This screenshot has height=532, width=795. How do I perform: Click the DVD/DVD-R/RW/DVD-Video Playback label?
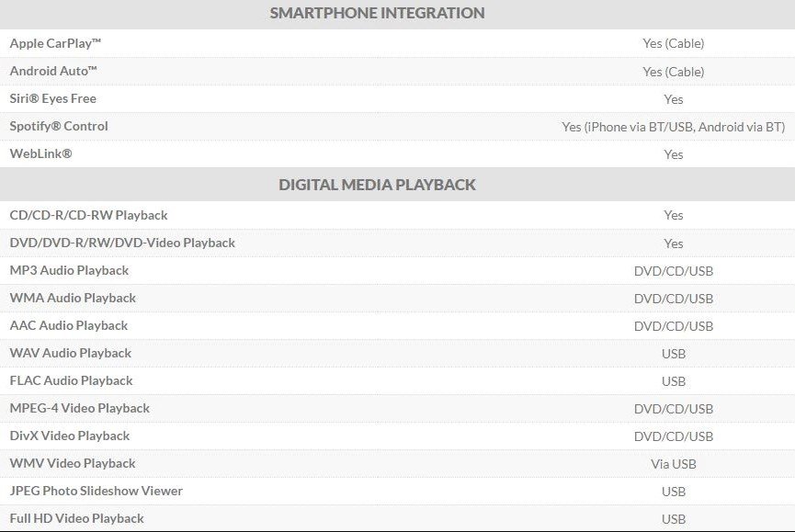point(122,243)
